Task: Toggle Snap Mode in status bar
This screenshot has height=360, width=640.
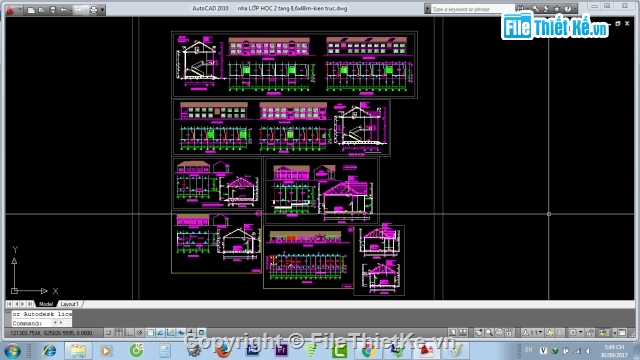Action: click(109, 333)
